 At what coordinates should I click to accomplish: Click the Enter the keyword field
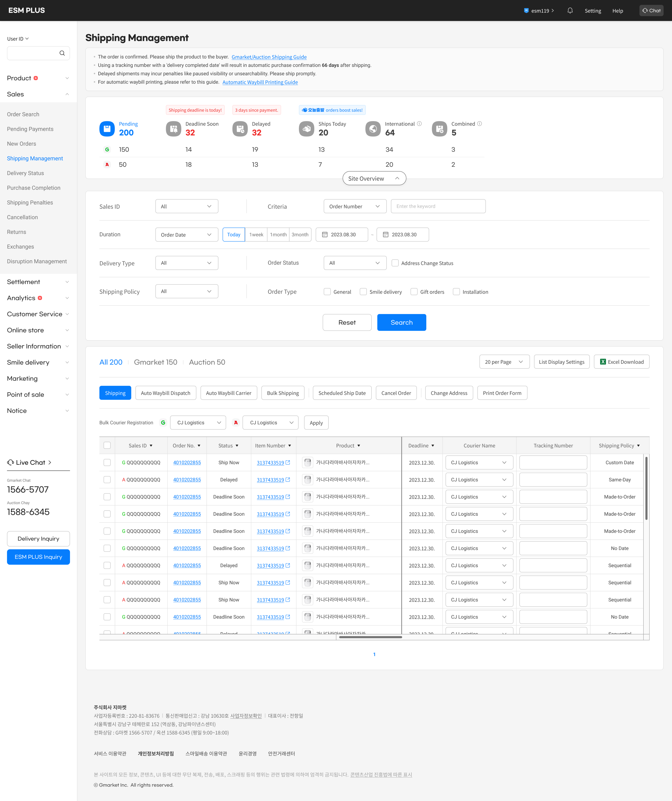pyautogui.click(x=438, y=206)
